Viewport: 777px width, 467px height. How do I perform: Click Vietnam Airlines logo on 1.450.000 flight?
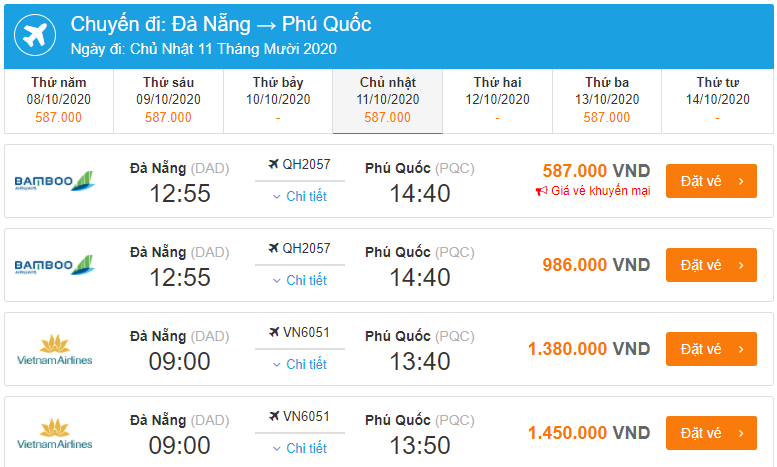(x=55, y=433)
